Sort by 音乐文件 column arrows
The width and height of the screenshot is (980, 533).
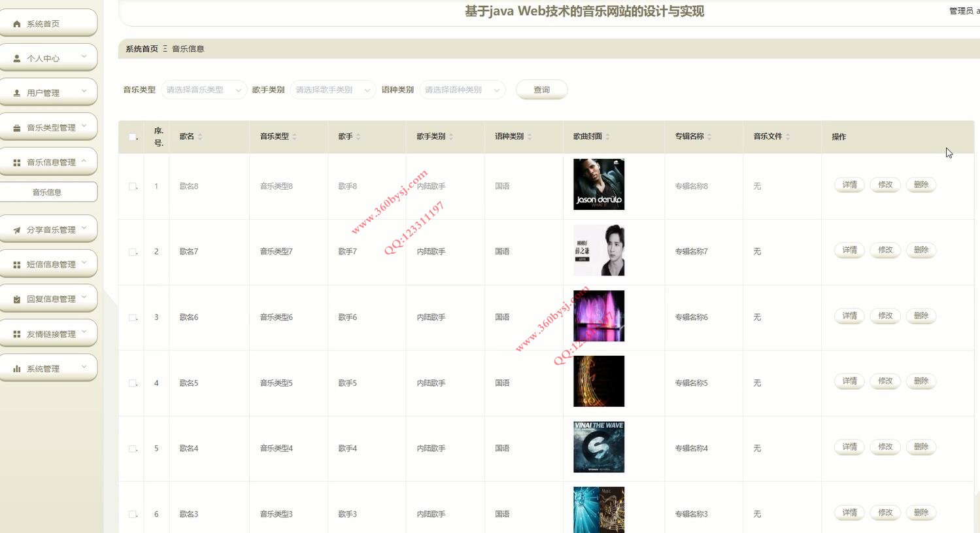click(x=788, y=137)
